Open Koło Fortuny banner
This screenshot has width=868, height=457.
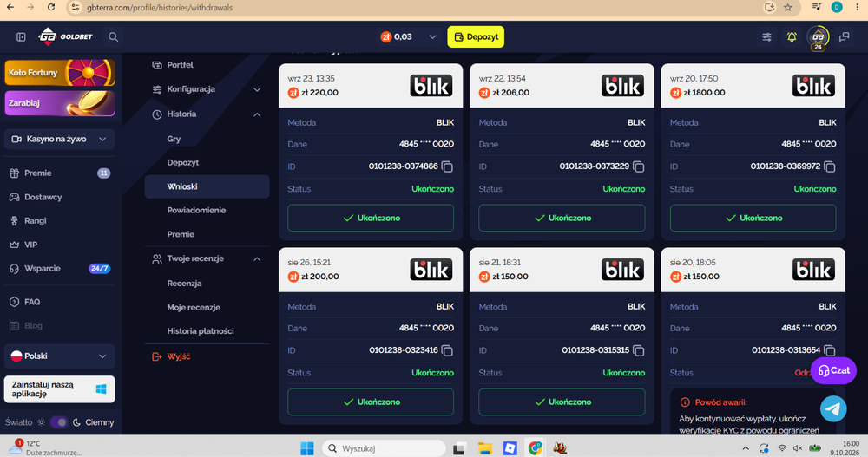pyautogui.click(x=59, y=73)
